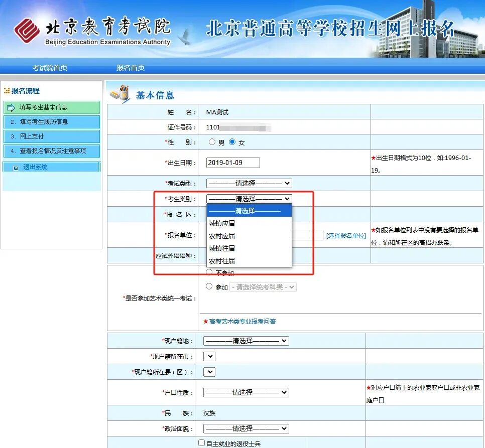Open step 填写考生基本信息 in sidebar
485x448 pixels.
pyautogui.click(x=52, y=107)
